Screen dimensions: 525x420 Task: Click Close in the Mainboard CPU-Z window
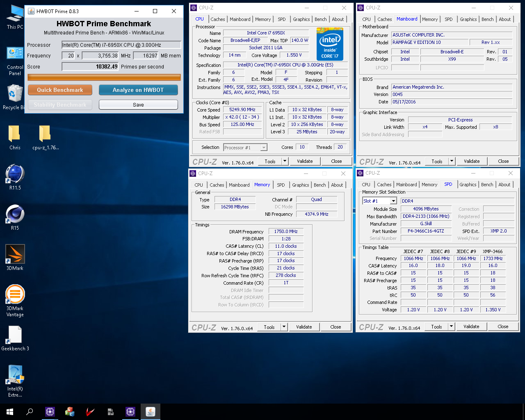tap(503, 161)
